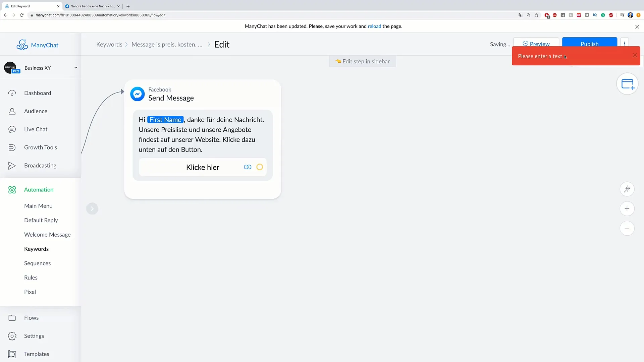Go to the Broadcasting section
644x362 pixels.
[40, 165]
